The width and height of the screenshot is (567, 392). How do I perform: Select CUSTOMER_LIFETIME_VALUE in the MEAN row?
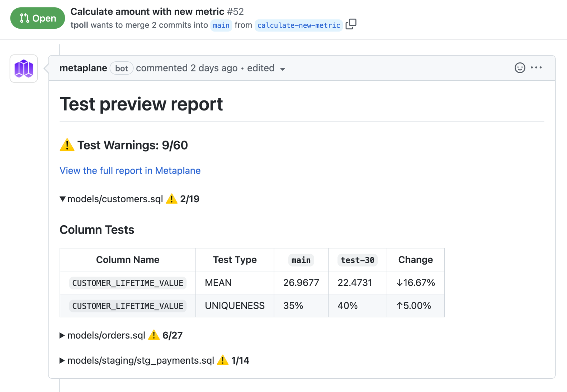128,283
